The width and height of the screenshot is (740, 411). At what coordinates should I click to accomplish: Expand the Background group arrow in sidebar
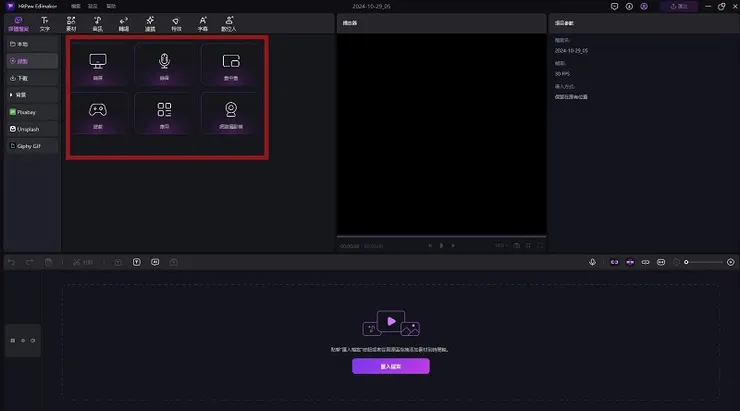tap(11, 95)
